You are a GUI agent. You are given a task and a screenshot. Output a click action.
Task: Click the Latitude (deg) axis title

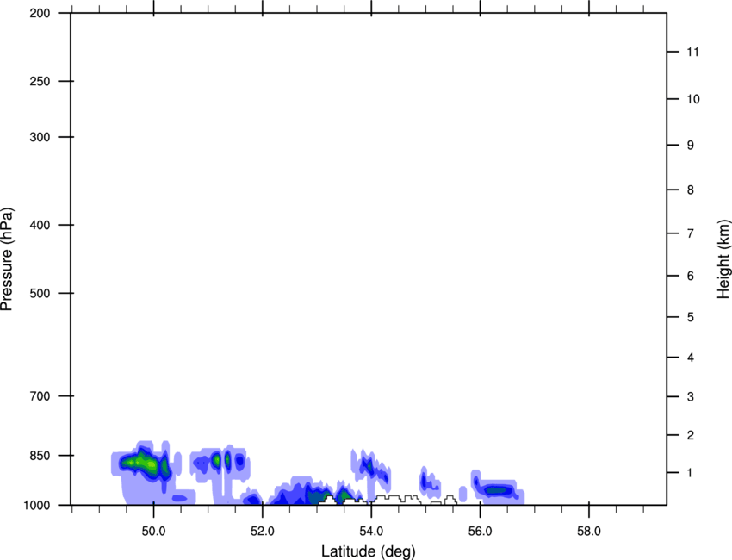tap(368, 551)
